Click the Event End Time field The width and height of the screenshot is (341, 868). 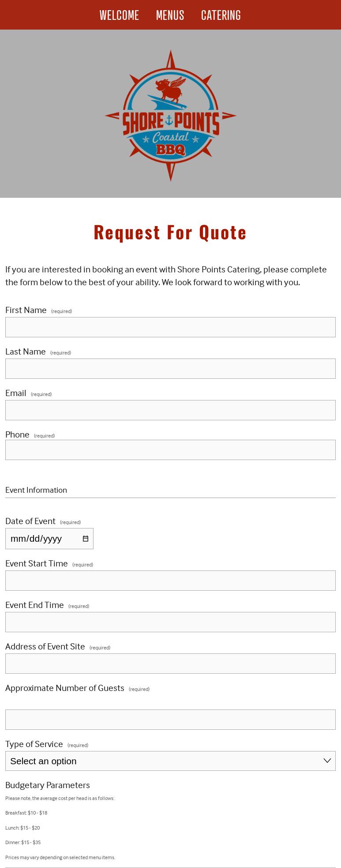click(170, 622)
